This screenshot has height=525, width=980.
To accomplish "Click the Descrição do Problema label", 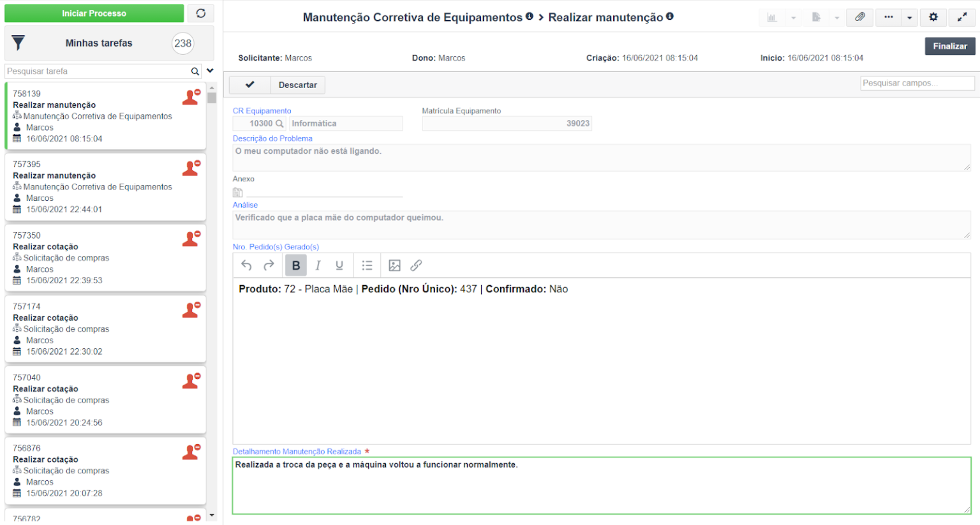I will 272,138.
